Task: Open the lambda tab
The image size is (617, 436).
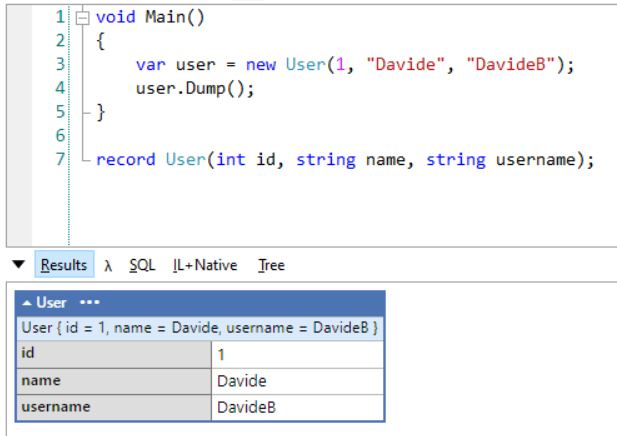Action: [x=108, y=266]
